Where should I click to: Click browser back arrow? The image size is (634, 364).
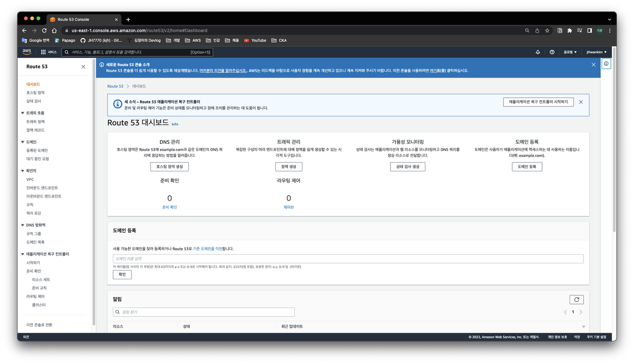pyautogui.click(x=24, y=30)
